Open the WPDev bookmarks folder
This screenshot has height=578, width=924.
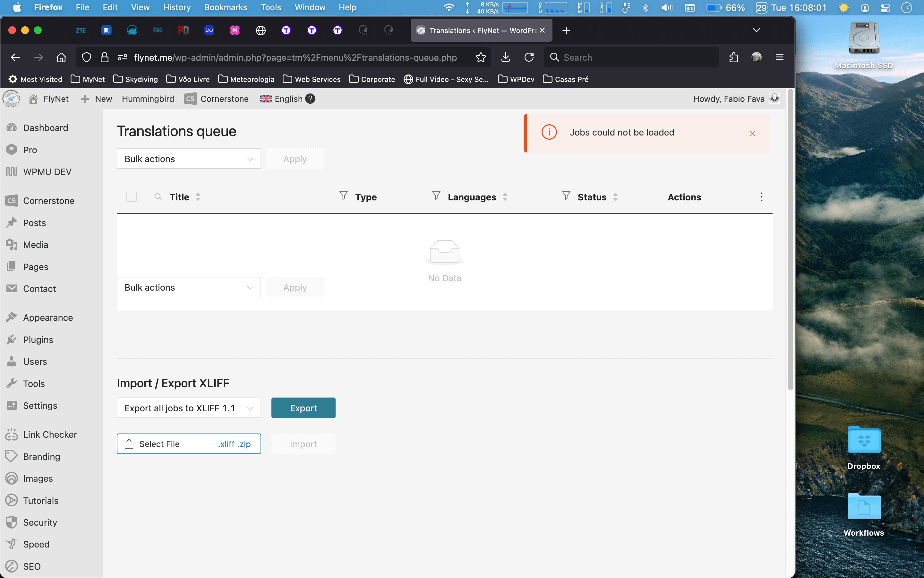516,79
